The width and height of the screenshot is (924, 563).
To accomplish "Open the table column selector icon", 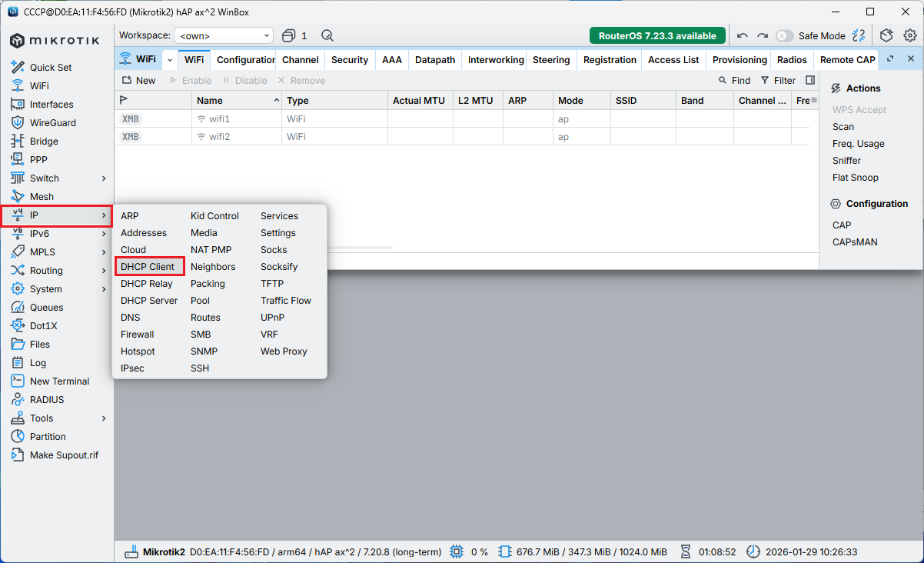I will pos(813,101).
